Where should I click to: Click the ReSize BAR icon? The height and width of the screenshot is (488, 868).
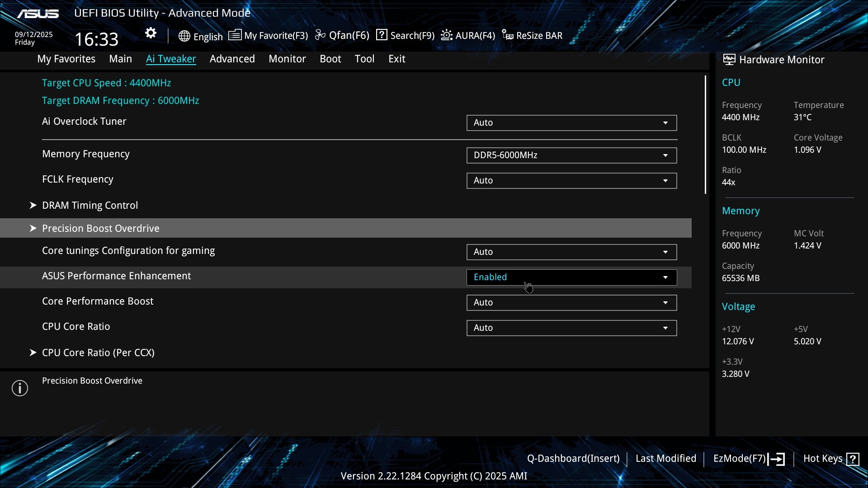tap(508, 35)
